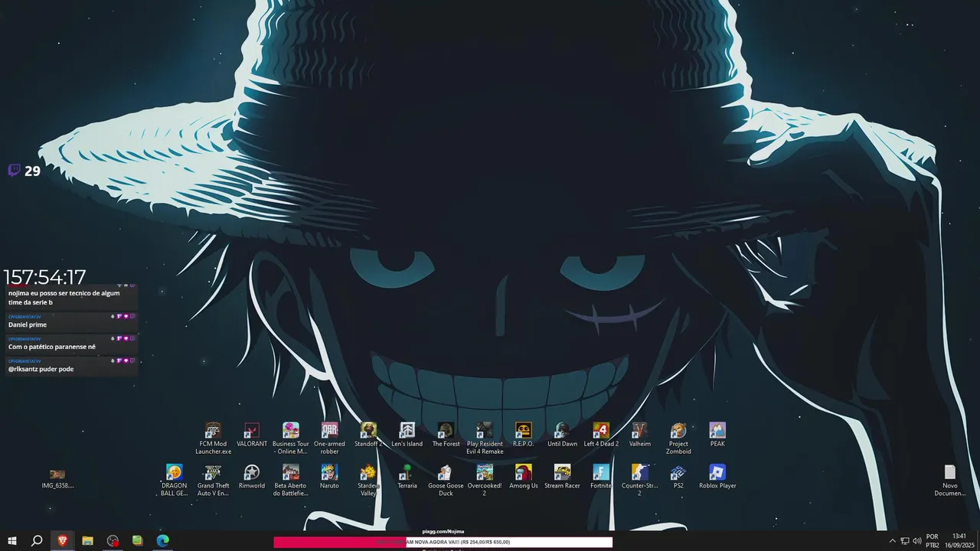
Task: Open the Windows Start menu
Action: 11,541
